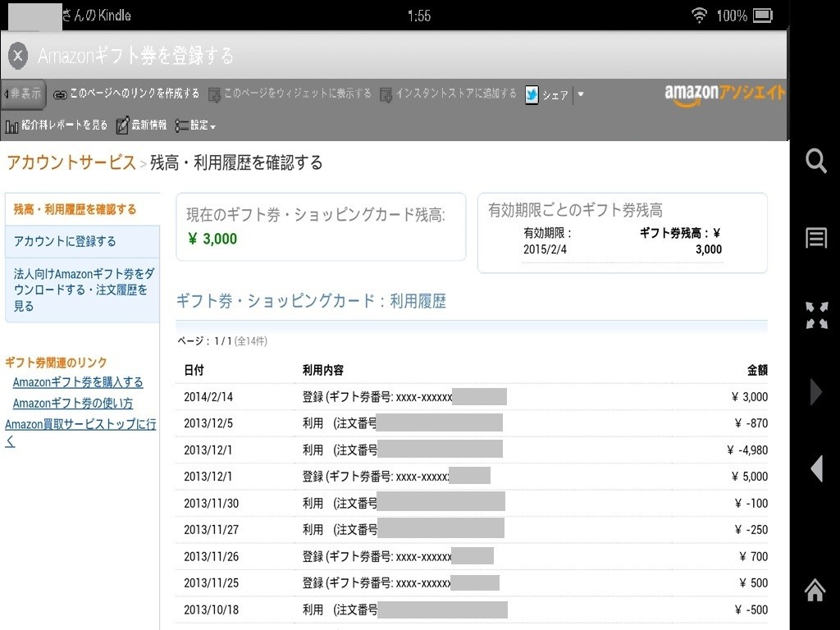This screenshot has width=840, height=630.
Task: Hide the Associates toolbar via 非表示
Action: [x=23, y=94]
